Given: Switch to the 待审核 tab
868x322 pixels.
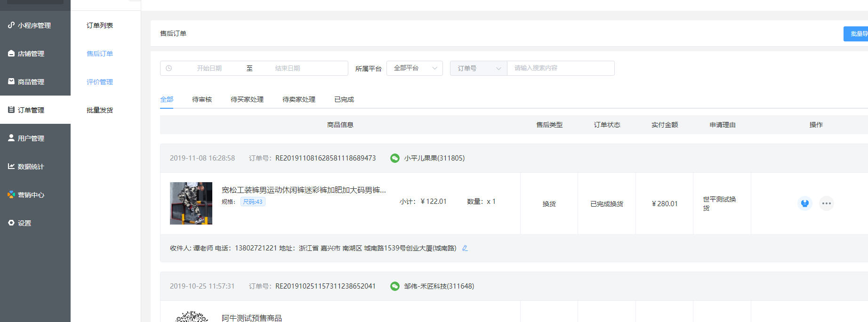Looking at the screenshot, I should tap(202, 99).
